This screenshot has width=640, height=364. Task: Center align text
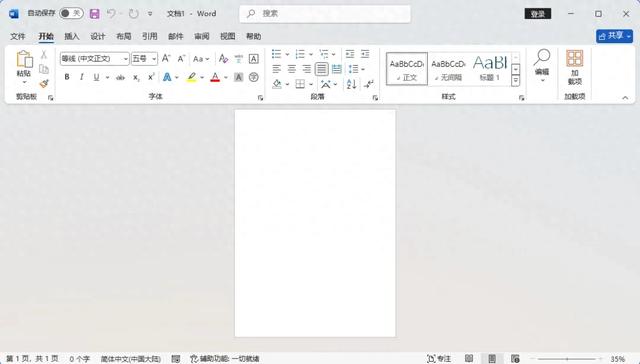pos(291,69)
